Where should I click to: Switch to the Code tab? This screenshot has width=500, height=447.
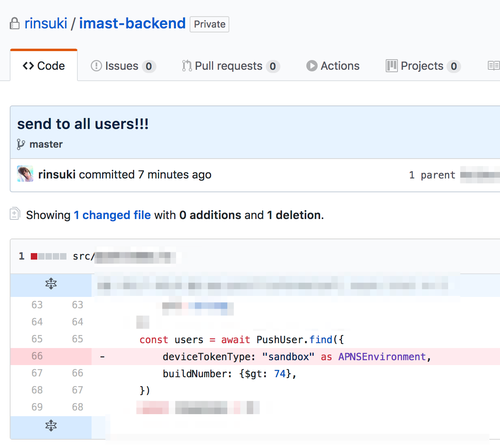click(44, 66)
